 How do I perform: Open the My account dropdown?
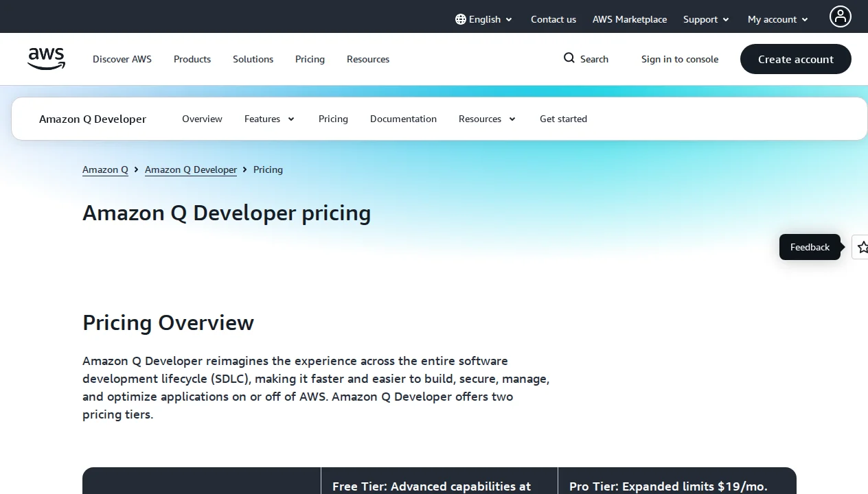(x=777, y=19)
